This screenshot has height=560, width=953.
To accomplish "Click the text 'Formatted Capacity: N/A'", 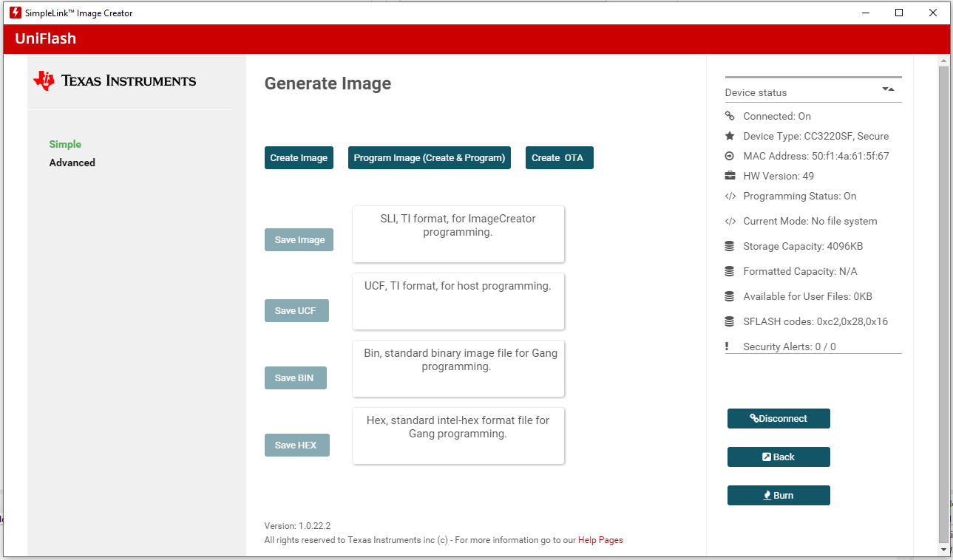I will tap(800, 271).
